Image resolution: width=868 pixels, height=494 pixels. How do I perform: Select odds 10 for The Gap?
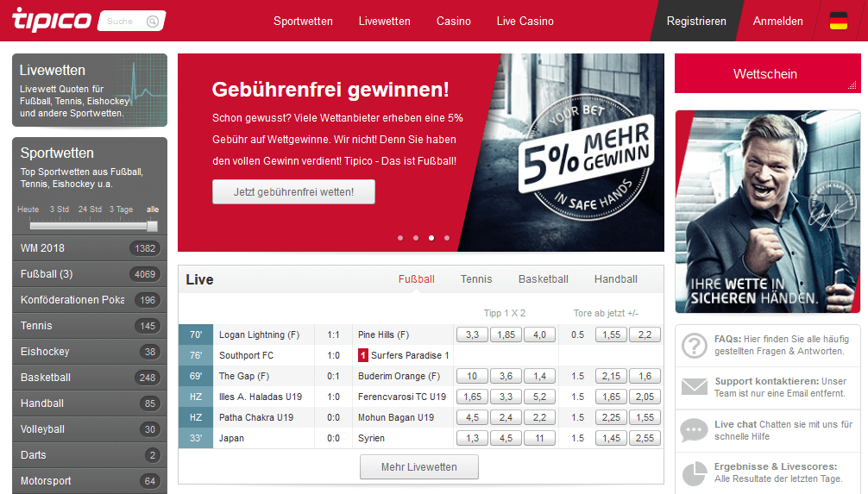[x=472, y=376]
